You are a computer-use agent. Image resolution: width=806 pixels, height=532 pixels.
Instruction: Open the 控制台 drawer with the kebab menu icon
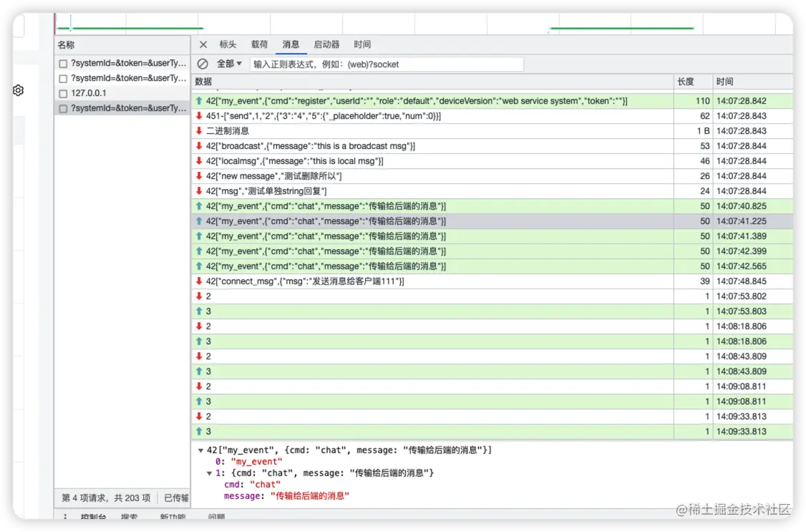(65, 517)
